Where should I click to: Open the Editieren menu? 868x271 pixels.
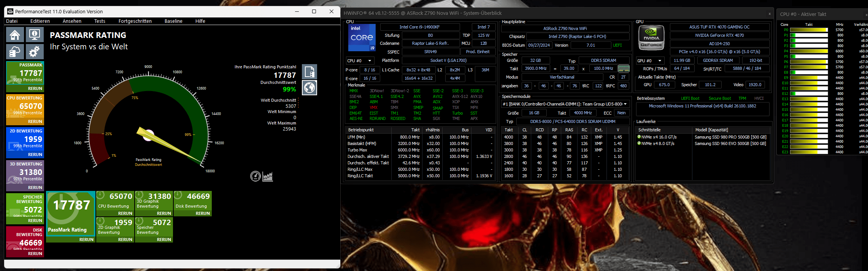(x=40, y=21)
